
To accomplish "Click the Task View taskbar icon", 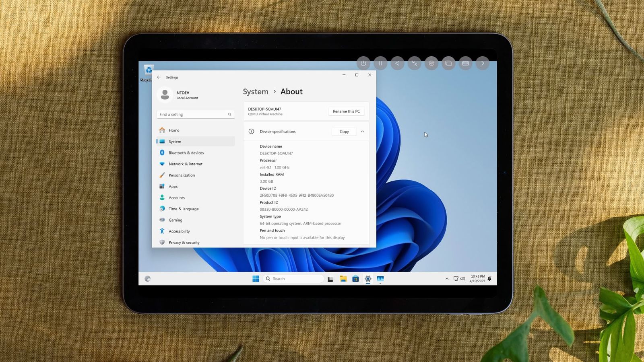I will pos(330,279).
